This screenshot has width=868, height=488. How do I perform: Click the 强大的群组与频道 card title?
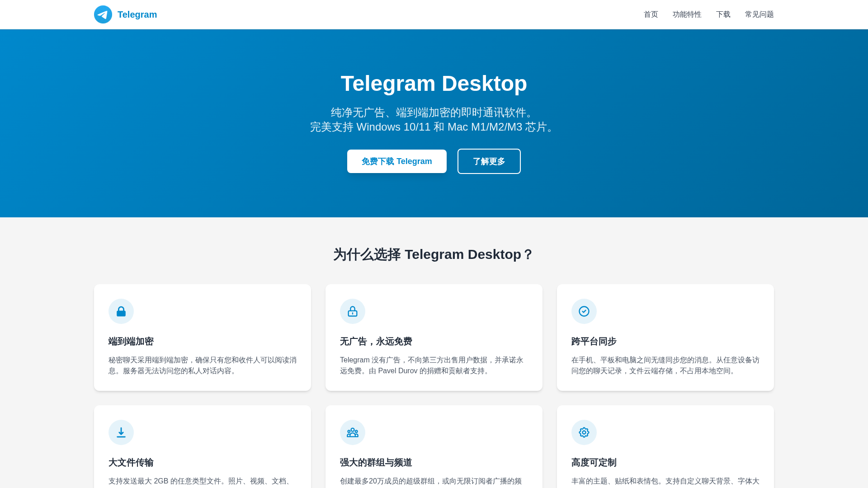coord(376,463)
